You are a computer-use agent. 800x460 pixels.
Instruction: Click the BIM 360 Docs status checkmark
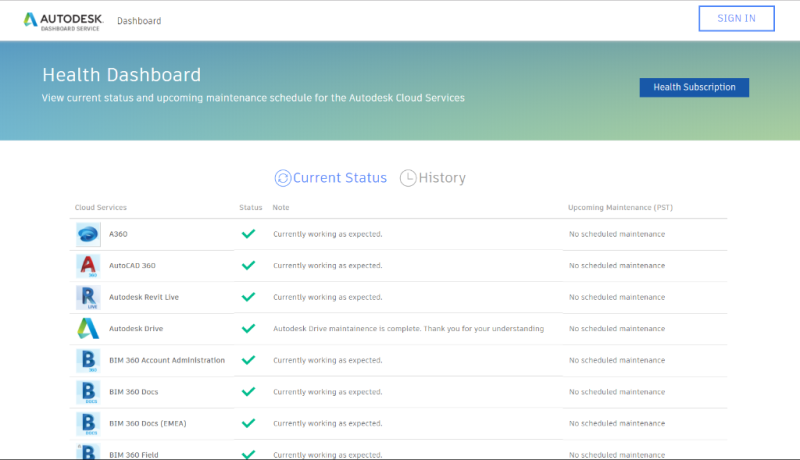(x=248, y=392)
